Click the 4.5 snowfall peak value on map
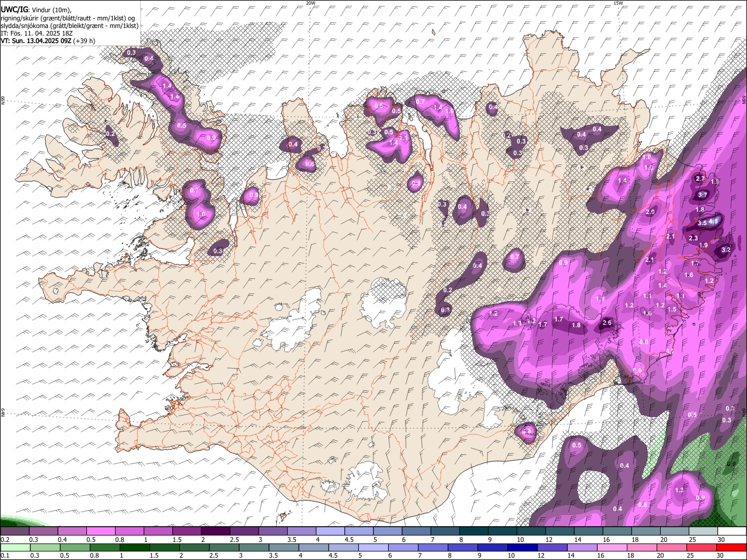 tap(713, 222)
